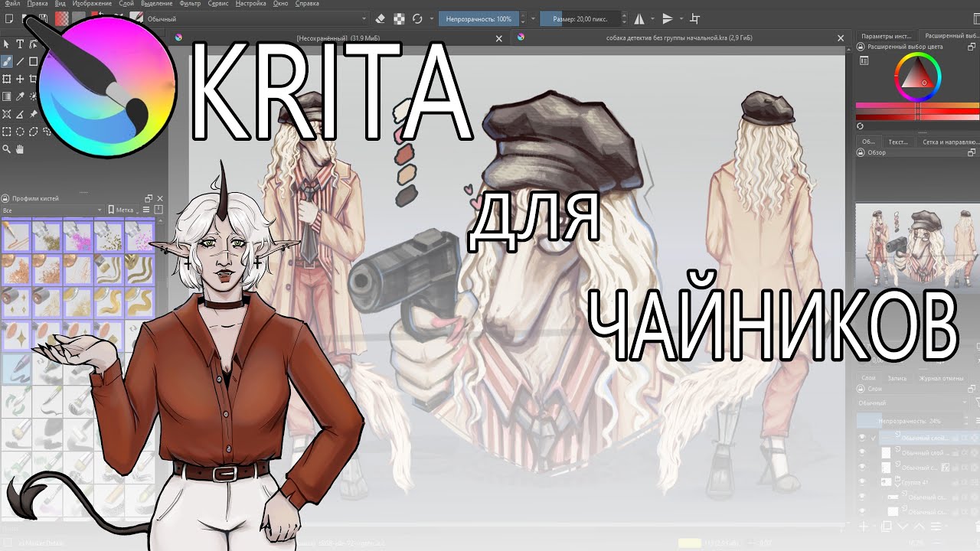Select the Line tool
This screenshot has height=551, width=980.
click(x=20, y=61)
